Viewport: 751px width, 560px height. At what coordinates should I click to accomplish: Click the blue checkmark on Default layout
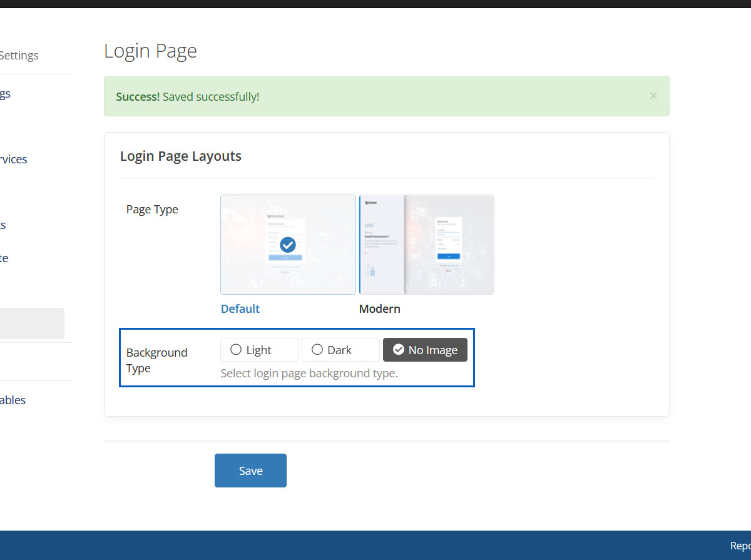pos(288,244)
